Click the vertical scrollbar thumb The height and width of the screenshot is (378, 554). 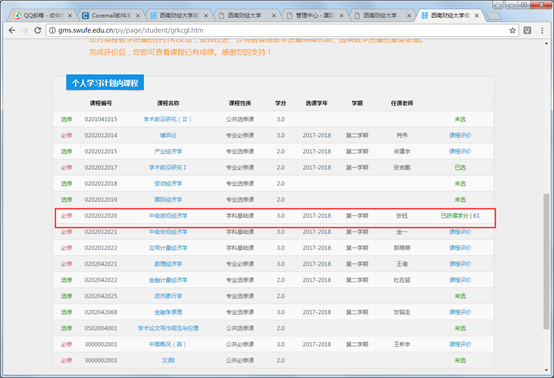coord(546,261)
